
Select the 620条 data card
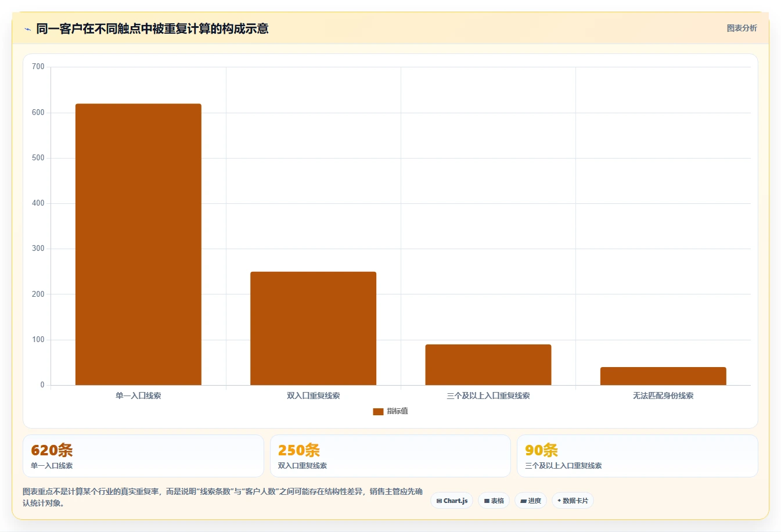pos(143,456)
